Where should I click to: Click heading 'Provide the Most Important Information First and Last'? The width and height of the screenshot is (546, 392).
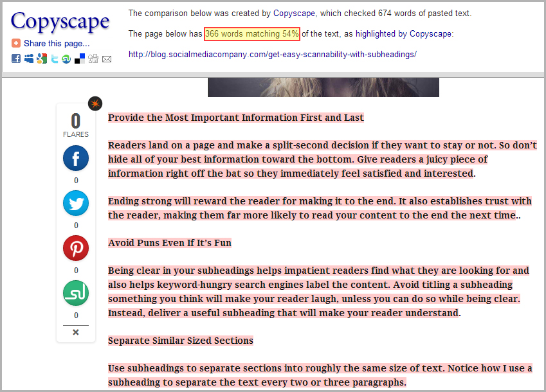(x=236, y=118)
